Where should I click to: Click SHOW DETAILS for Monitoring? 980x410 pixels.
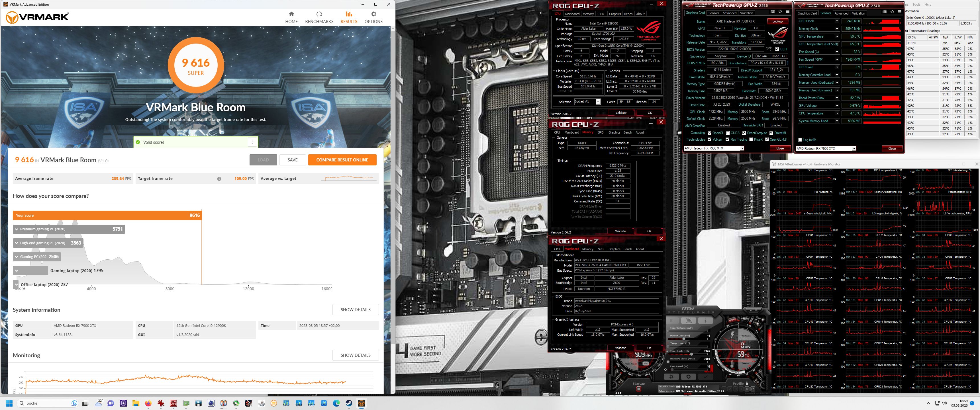pyautogui.click(x=355, y=355)
